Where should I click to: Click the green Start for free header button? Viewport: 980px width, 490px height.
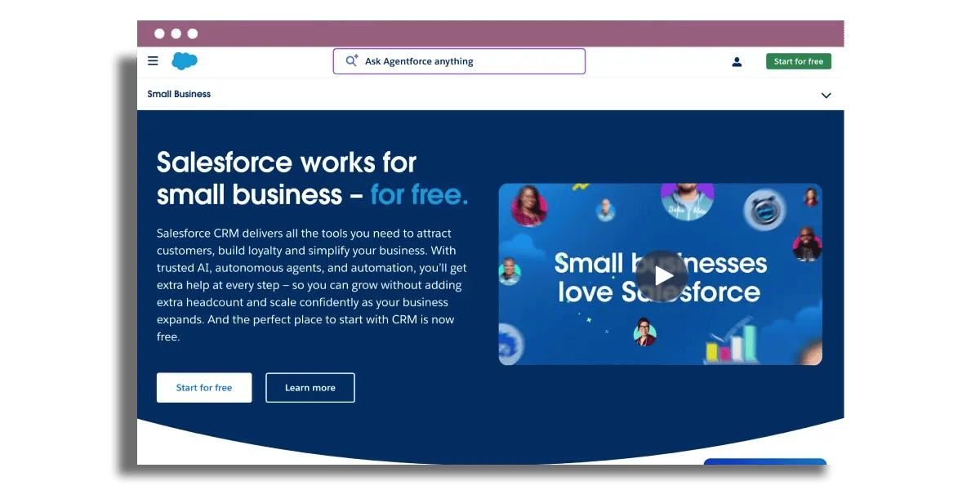tap(798, 60)
